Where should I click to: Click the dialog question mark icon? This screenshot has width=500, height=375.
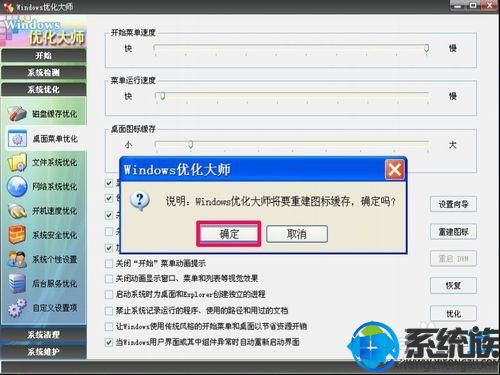click(x=140, y=201)
